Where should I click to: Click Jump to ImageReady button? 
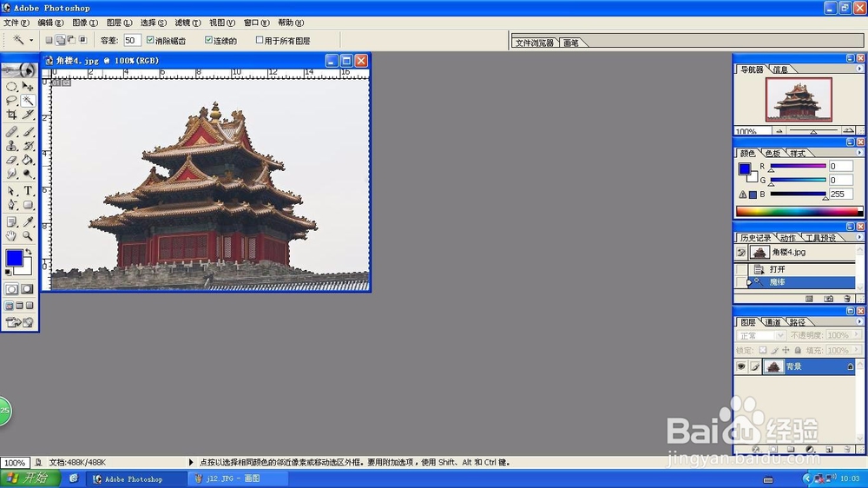coord(19,322)
